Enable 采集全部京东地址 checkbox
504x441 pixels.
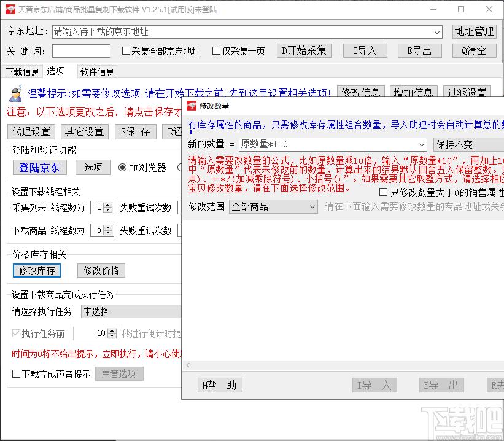coord(126,51)
